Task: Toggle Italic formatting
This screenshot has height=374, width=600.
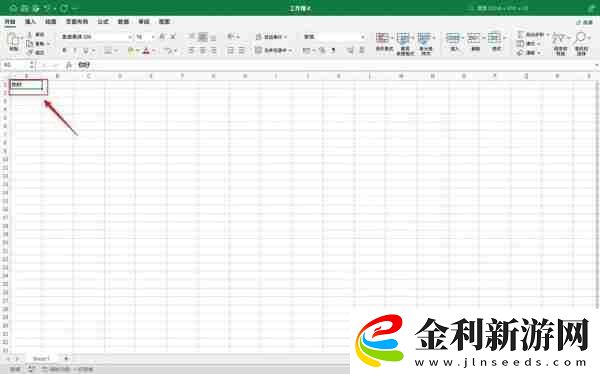Action: point(75,51)
